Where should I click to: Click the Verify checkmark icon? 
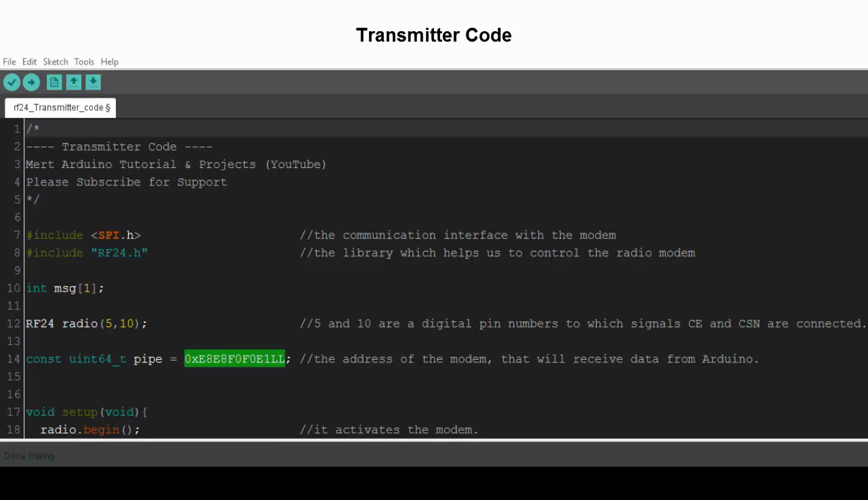(x=12, y=83)
